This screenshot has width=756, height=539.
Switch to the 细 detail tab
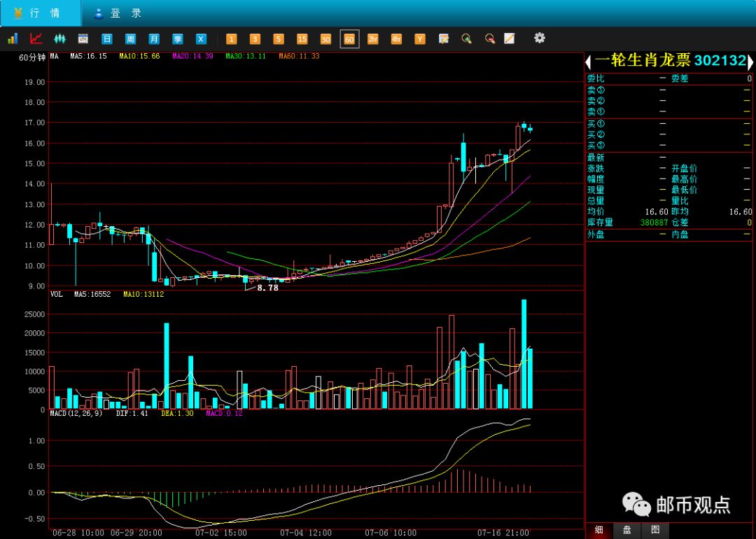[598, 531]
